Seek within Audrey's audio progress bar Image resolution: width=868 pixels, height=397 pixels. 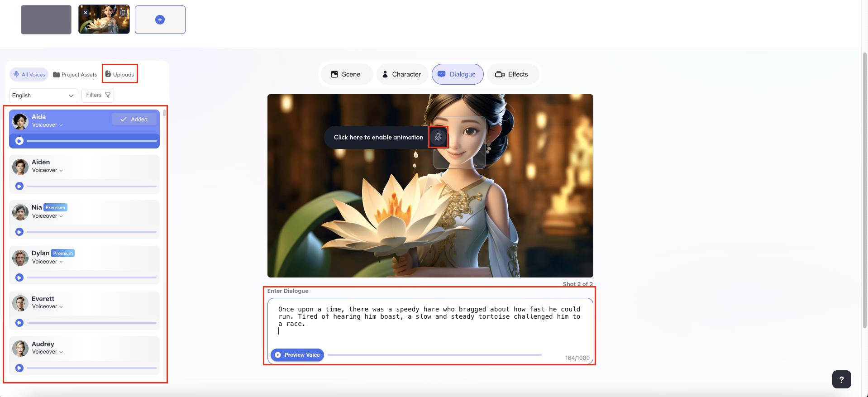click(91, 368)
